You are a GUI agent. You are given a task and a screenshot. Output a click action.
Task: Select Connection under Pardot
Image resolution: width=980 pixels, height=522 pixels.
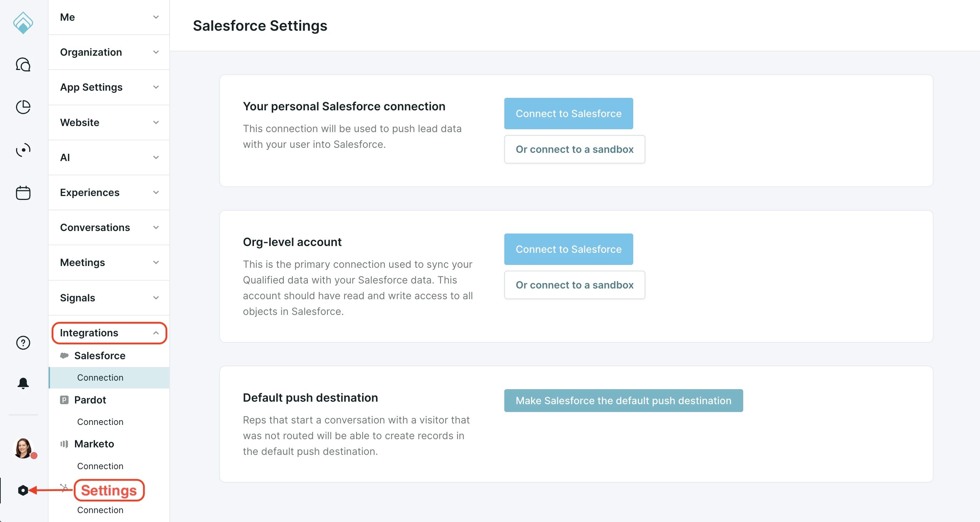[x=100, y=422]
